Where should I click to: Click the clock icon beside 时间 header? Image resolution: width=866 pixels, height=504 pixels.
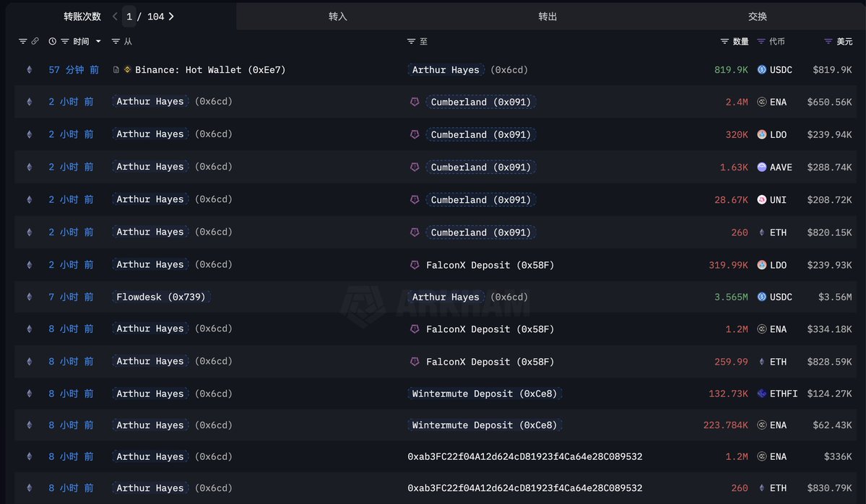52,42
